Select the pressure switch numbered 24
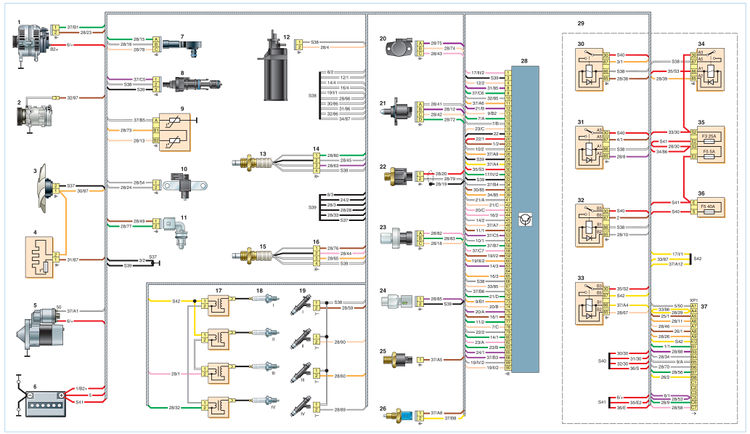Image resolution: width=750 pixels, height=434 pixels. point(397,301)
